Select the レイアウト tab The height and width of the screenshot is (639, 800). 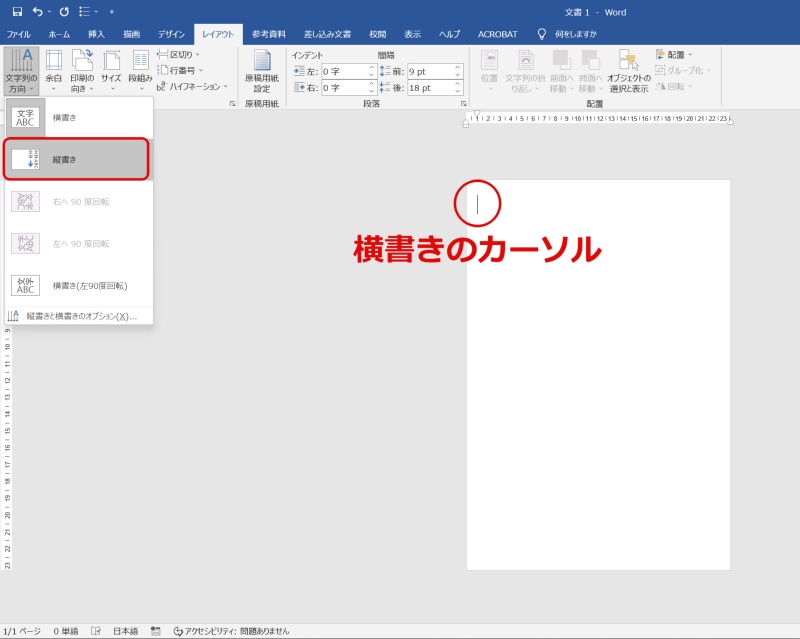coord(218,34)
